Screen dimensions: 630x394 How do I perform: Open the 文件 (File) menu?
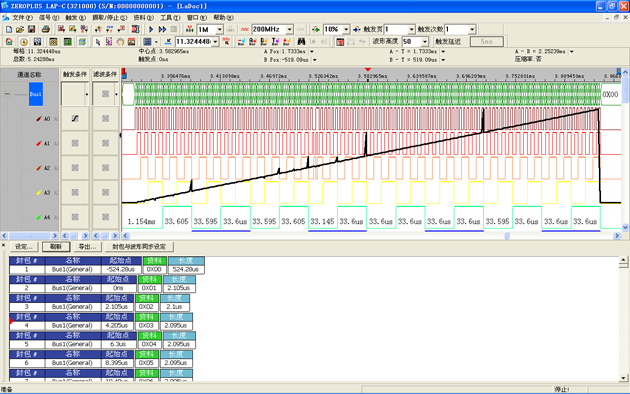coord(21,18)
